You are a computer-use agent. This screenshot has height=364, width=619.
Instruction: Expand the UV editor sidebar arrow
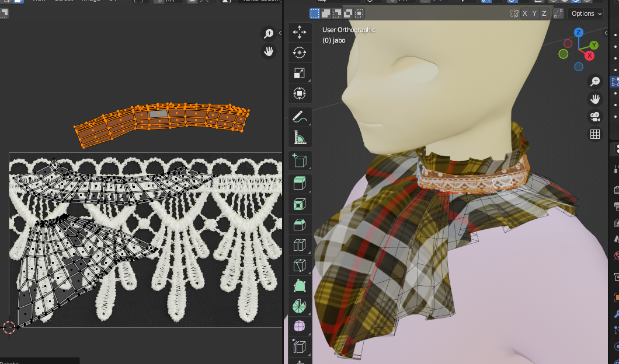click(280, 33)
